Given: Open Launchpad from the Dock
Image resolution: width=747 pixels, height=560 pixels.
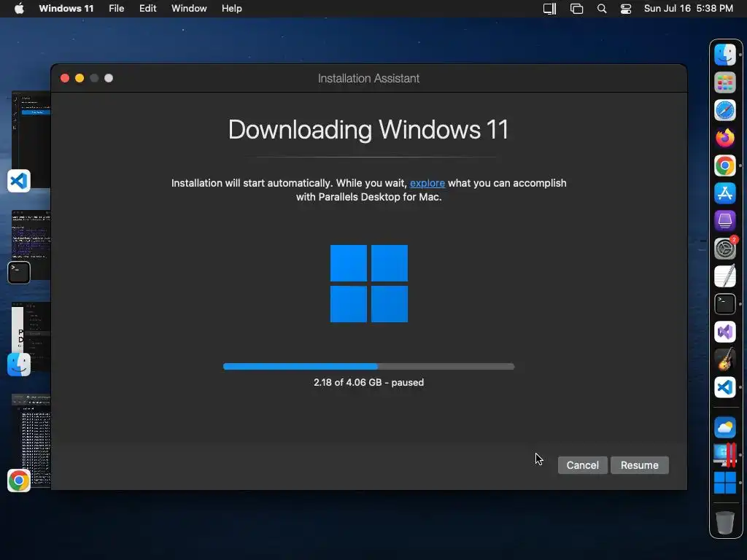Looking at the screenshot, I should tap(725, 83).
